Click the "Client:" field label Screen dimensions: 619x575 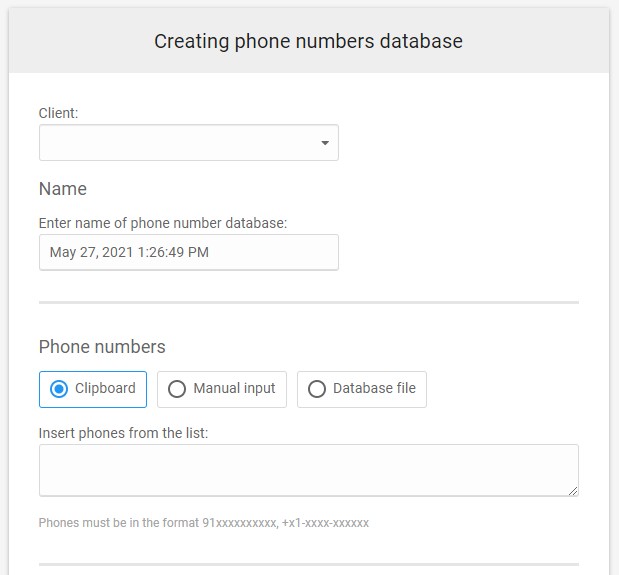point(58,113)
